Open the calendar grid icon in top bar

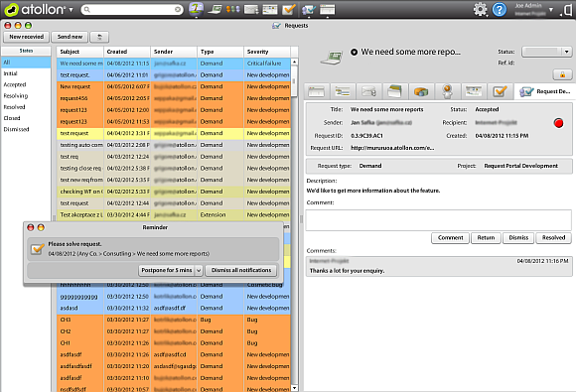270,9
